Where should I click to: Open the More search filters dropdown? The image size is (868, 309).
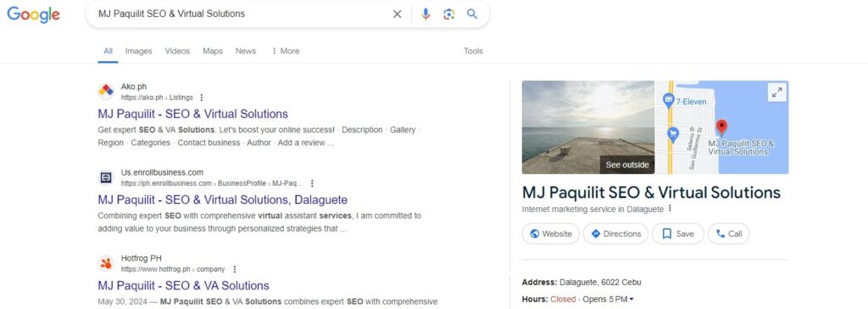pyautogui.click(x=285, y=51)
